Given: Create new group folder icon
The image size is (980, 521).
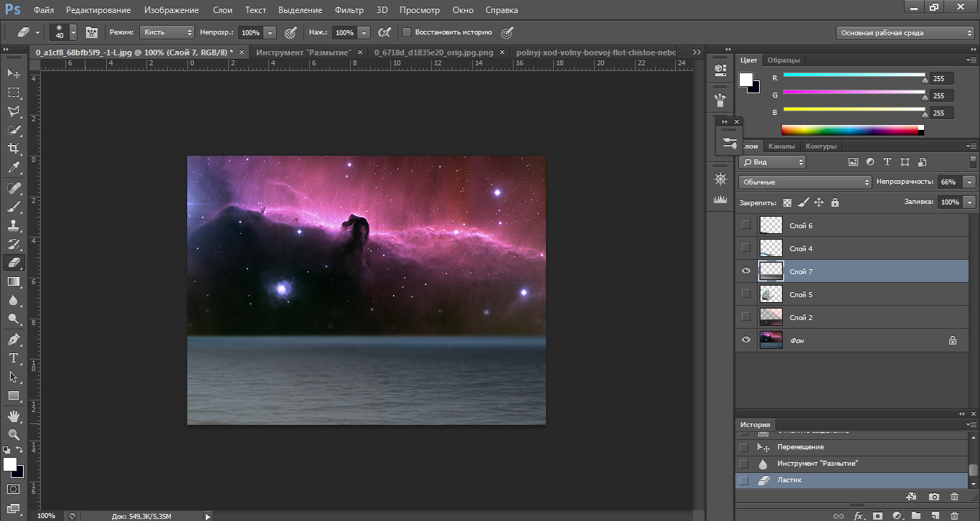Looking at the screenshot, I should click(916, 515).
